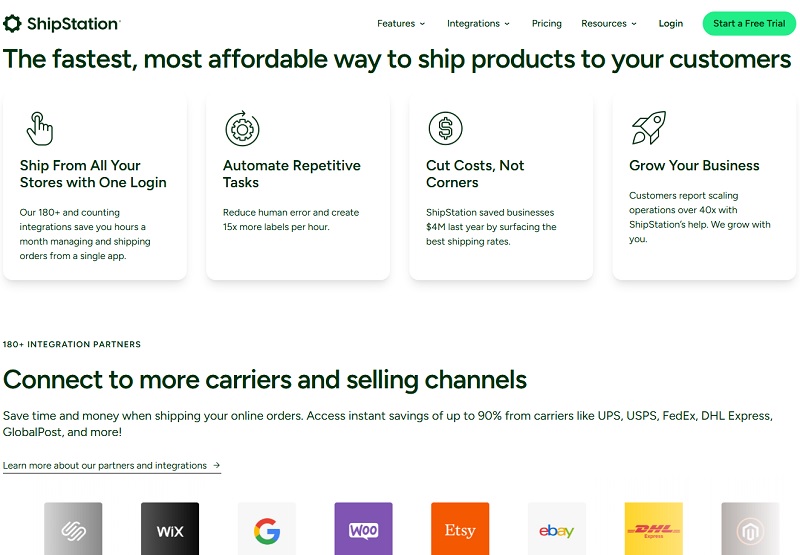This screenshot has height=555, width=800.
Task: Click the ShipStation logo in header
Action: point(62,23)
